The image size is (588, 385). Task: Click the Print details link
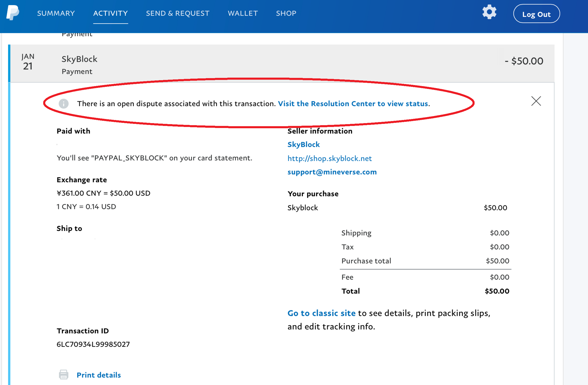pos(99,375)
